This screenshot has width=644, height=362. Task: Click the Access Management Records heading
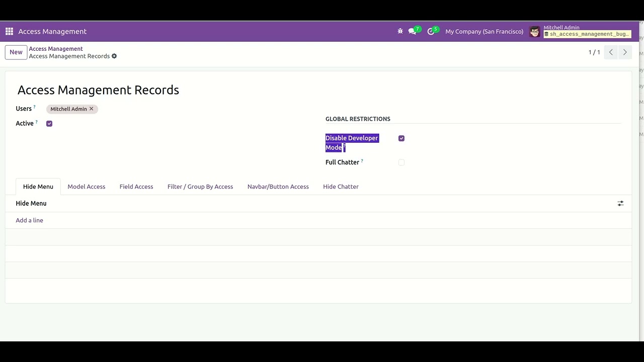coord(98,90)
